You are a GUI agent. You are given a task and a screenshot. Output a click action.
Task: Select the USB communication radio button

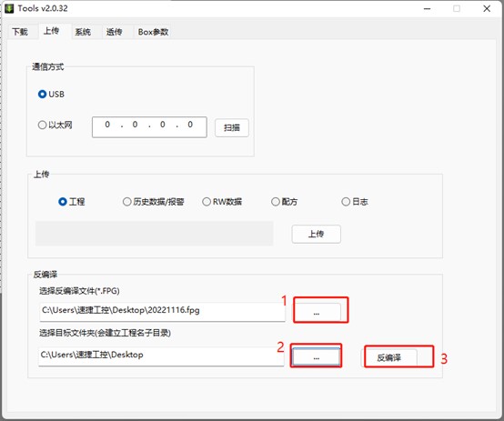pos(51,95)
